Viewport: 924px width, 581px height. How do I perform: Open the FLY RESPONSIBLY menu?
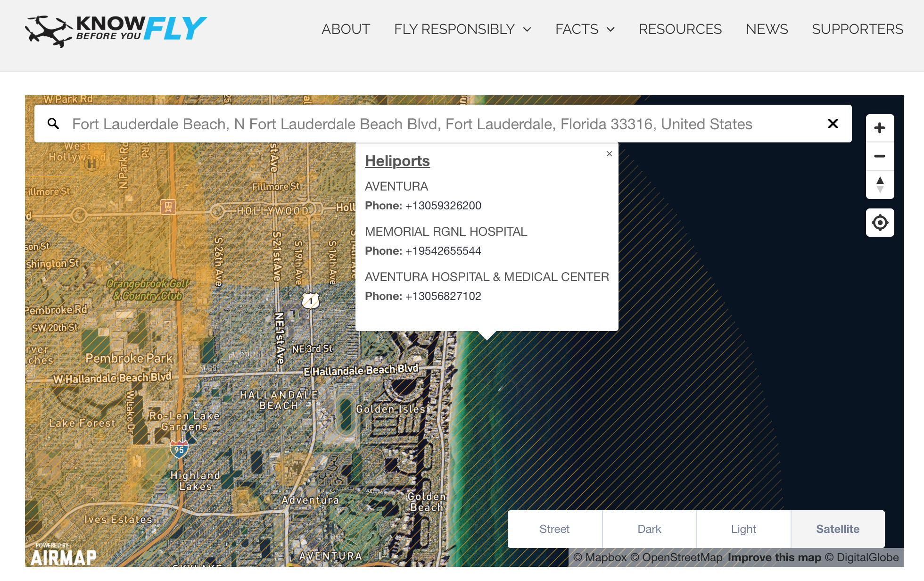(454, 29)
